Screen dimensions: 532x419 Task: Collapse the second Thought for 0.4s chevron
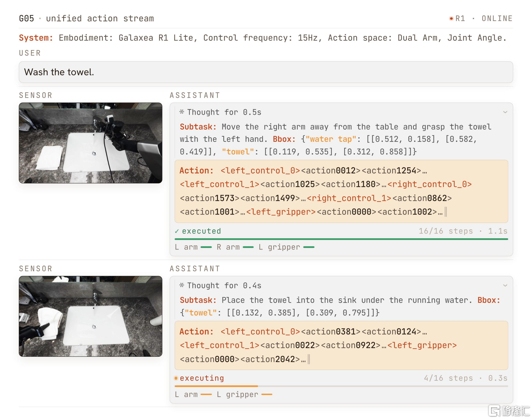[x=505, y=285]
